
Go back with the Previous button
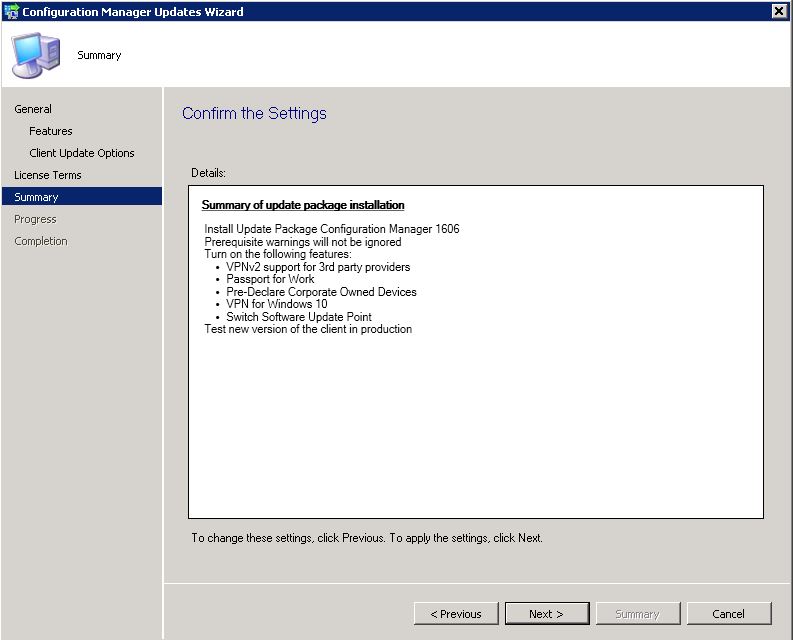(456, 614)
